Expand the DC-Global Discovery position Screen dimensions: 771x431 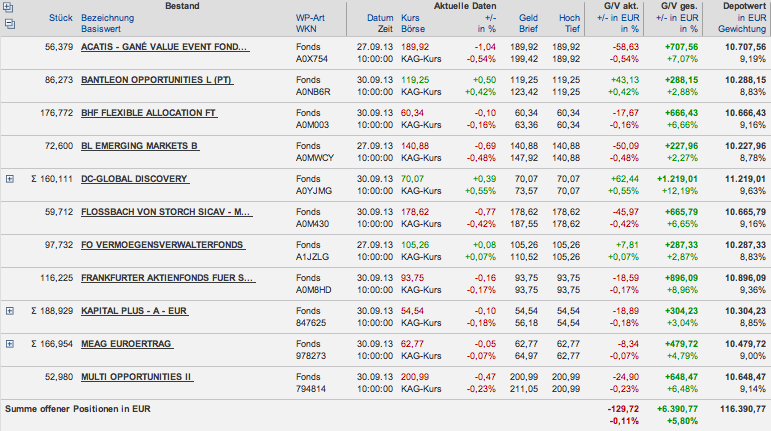pos(9,179)
